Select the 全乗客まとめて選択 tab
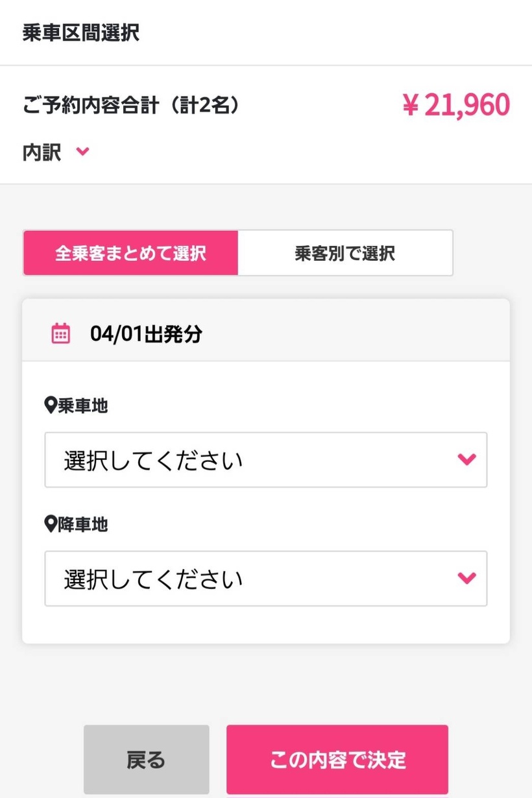 tap(130, 252)
